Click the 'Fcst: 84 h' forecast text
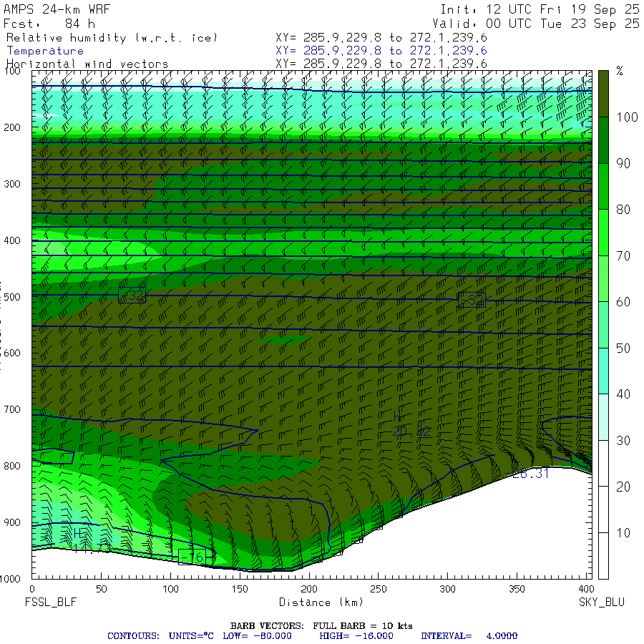This screenshot has width=644, height=644. pyautogui.click(x=49, y=24)
